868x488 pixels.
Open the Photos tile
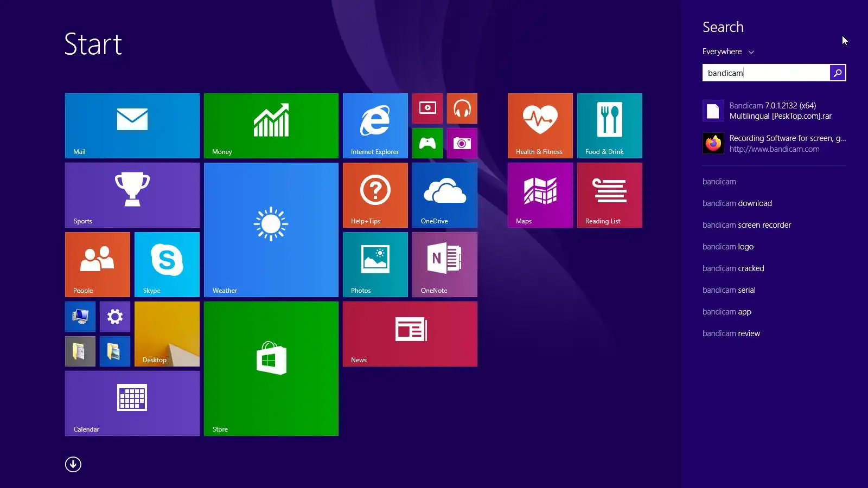pos(375,265)
